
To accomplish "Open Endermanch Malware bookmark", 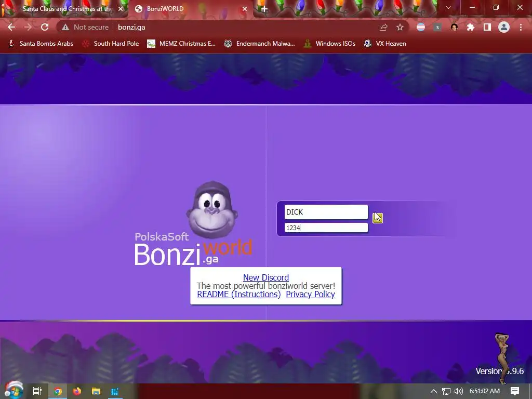I will click(260, 44).
